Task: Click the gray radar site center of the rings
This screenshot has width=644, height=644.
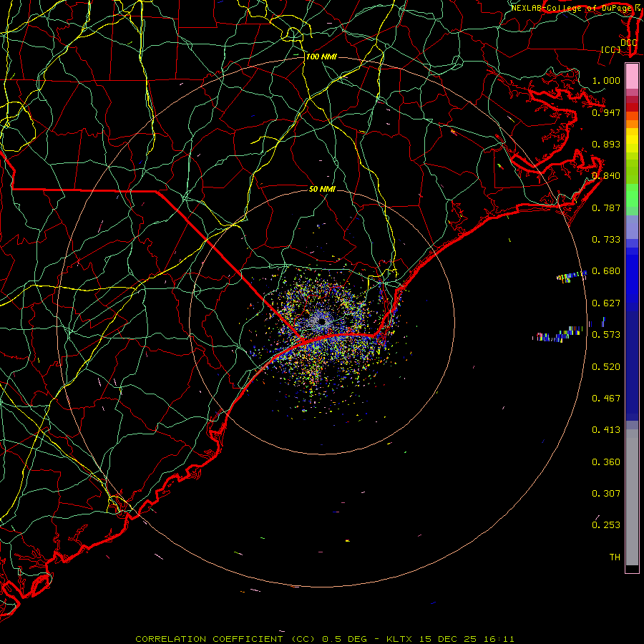Action: coord(322,323)
